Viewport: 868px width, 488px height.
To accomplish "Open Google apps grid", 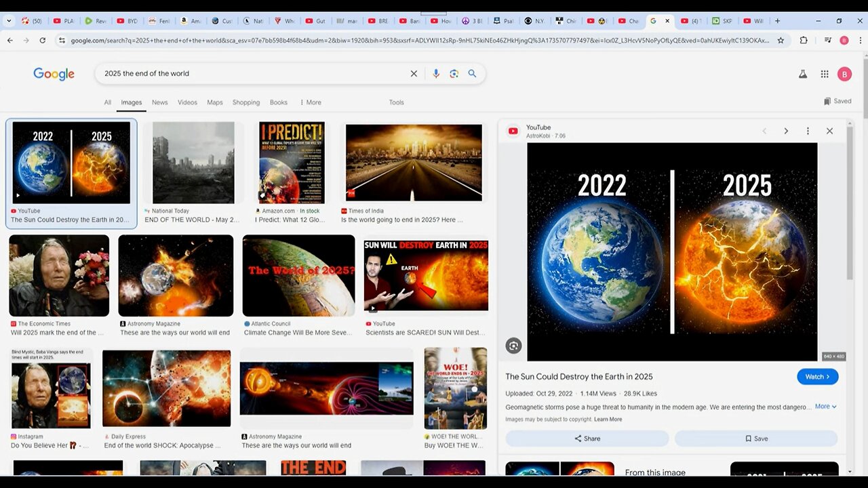I will (825, 75).
